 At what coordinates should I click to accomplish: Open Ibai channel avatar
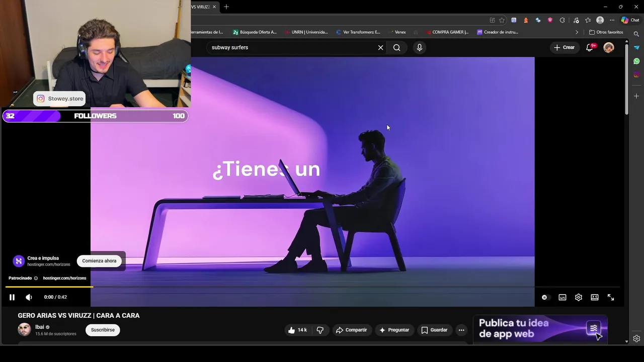point(24,330)
